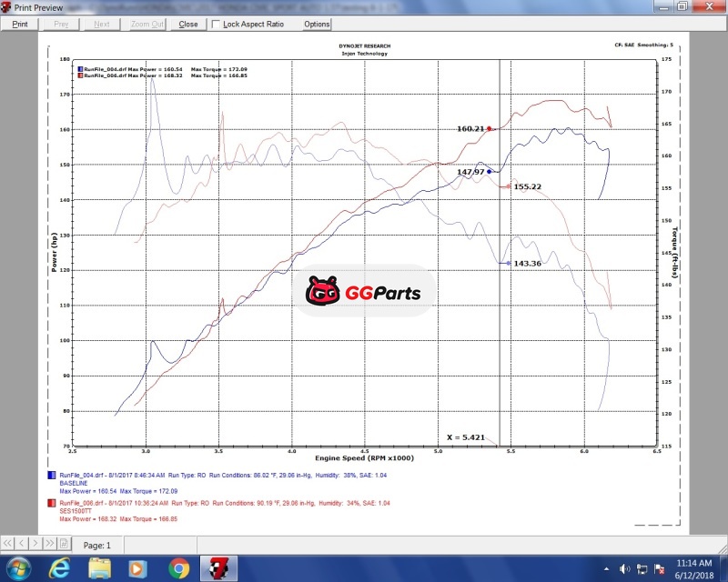Enable the Lock Aspect Ratio checkbox
The width and height of the screenshot is (728, 582).
coord(217,25)
